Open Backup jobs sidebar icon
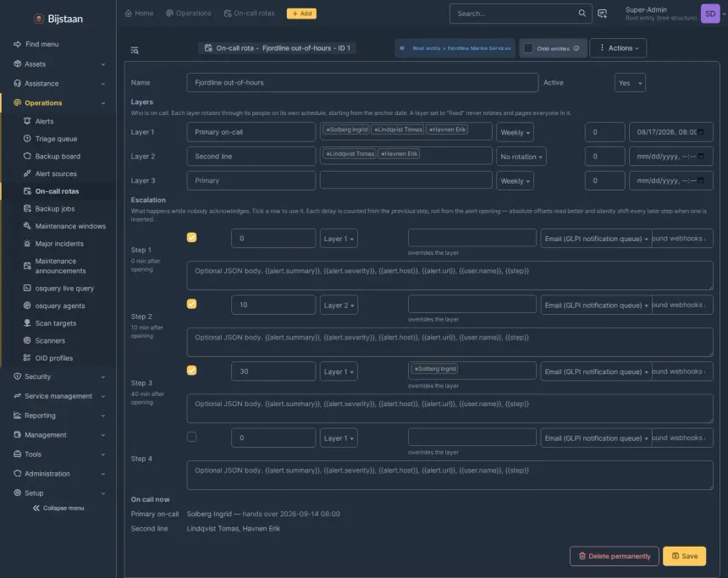Image resolution: width=728 pixels, height=578 pixels. pos(27,208)
